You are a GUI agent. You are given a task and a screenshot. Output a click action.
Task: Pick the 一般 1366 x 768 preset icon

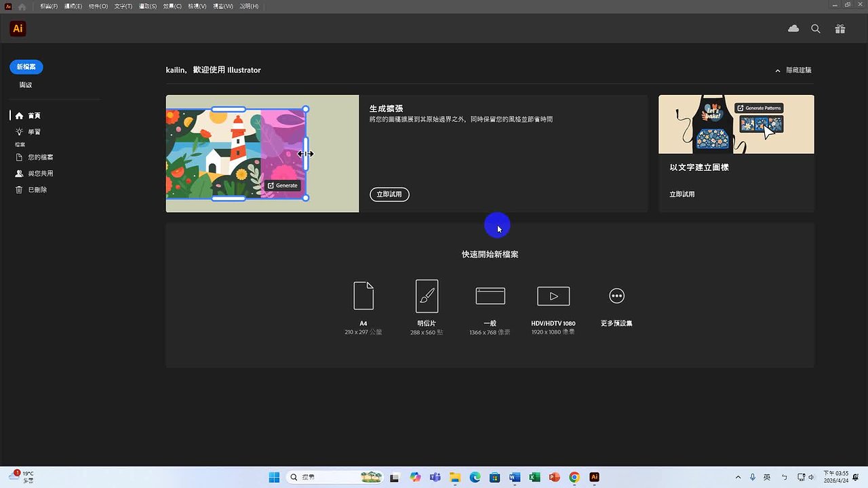pos(490,296)
